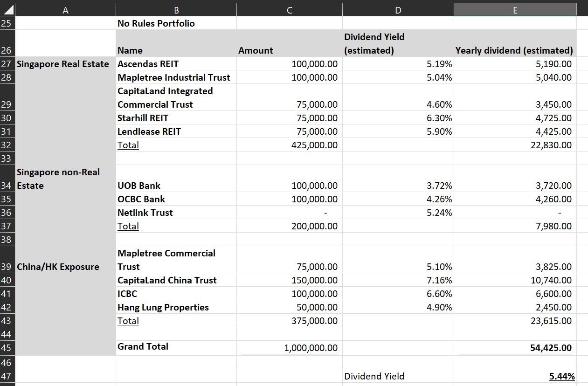Select the 375,000.00 subtotal amount cell
The image size is (588, 386).
tap(290, 321)
